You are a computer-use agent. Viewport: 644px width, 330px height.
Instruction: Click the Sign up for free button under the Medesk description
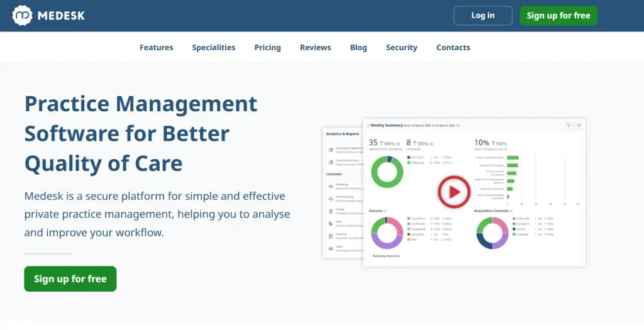(70, 278)
